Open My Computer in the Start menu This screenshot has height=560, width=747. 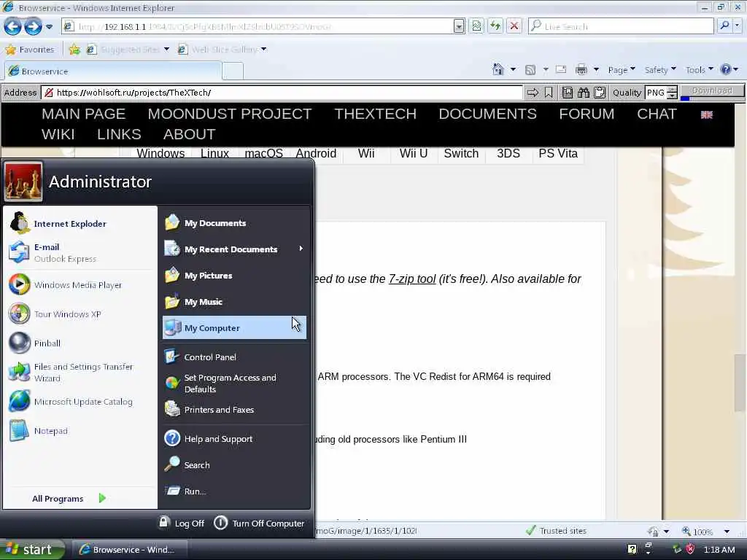234,327
